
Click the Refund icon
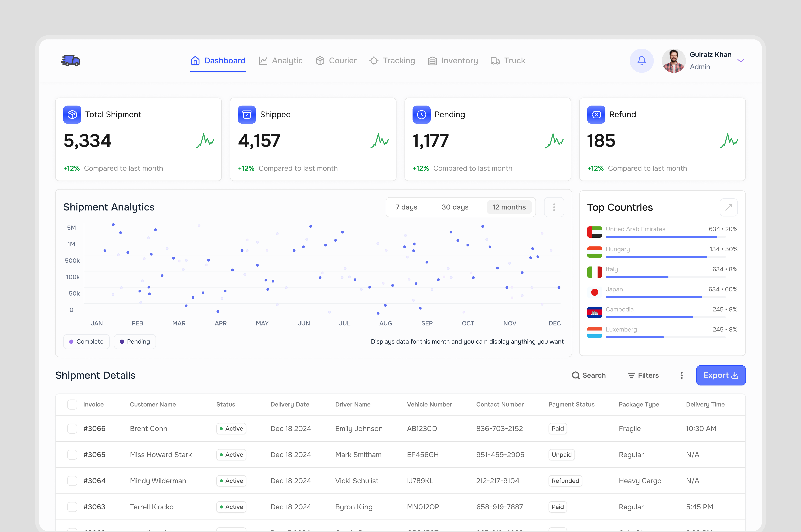point(596,115)
